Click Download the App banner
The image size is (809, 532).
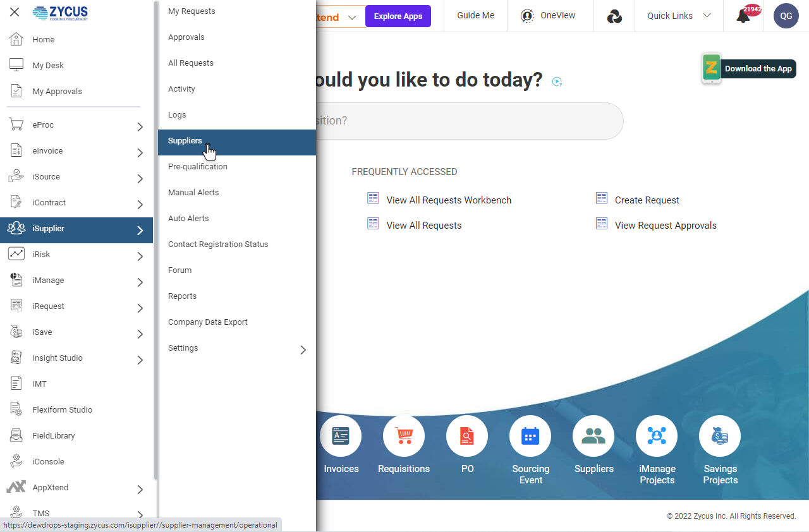(757, 69)
